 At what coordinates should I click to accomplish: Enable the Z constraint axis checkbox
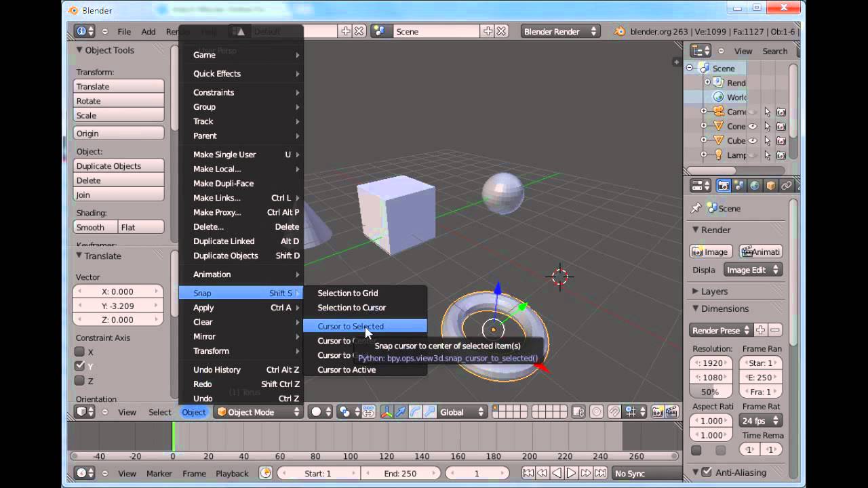[79, 380]
